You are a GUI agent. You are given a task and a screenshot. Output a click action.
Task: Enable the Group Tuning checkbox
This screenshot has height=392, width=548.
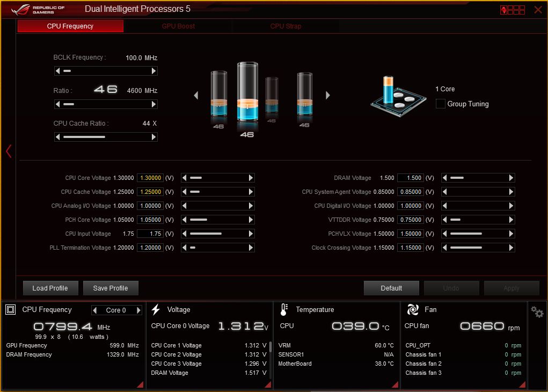coord(440,104)
